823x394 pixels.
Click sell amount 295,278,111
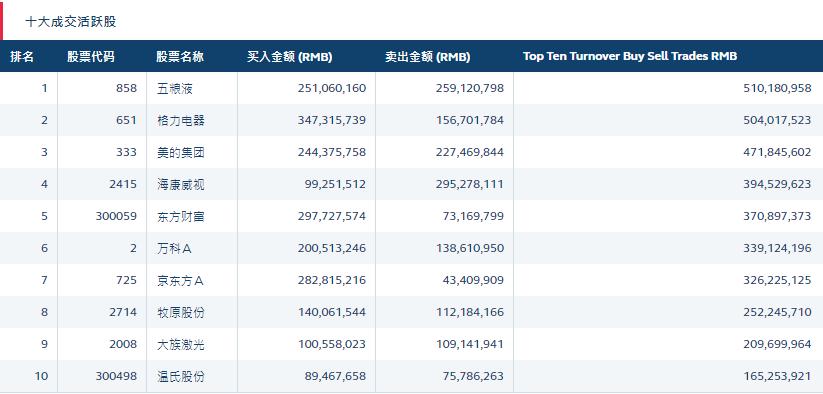[469, 184]
